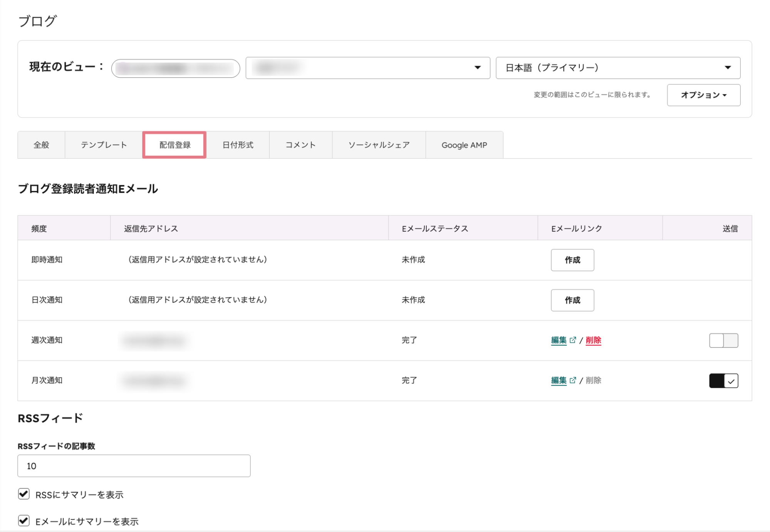The height and width of the screenshot is (532, 770).
Task: Click external link icon in monthly notification row
Action: tap(573, 380)
